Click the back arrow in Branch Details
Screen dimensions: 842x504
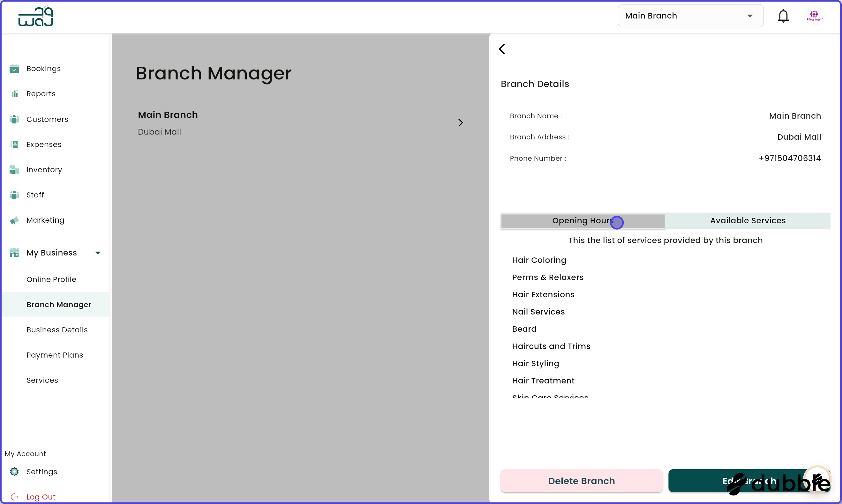(502, 48)
